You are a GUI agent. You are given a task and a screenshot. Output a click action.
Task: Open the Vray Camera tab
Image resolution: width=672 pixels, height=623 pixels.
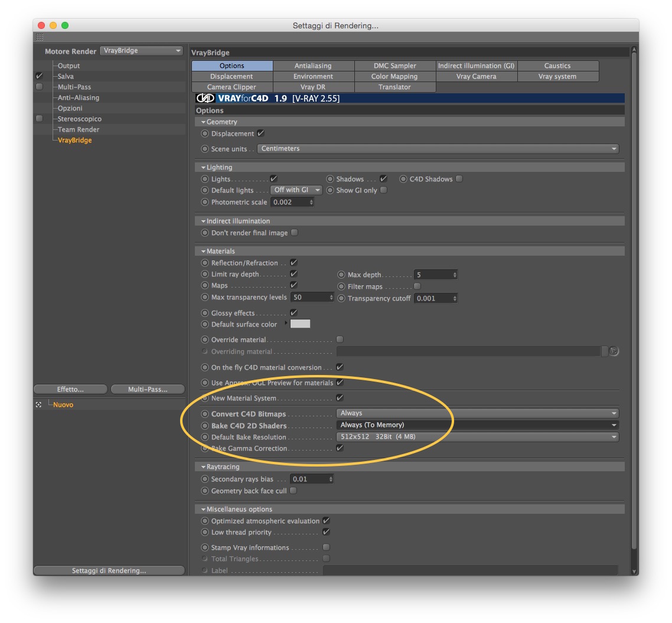point(476,76)
